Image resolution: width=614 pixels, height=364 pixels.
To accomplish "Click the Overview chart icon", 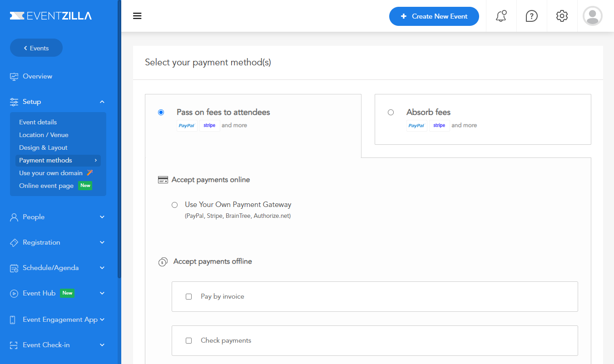I will pyautogui.click(x=14, y=76).
